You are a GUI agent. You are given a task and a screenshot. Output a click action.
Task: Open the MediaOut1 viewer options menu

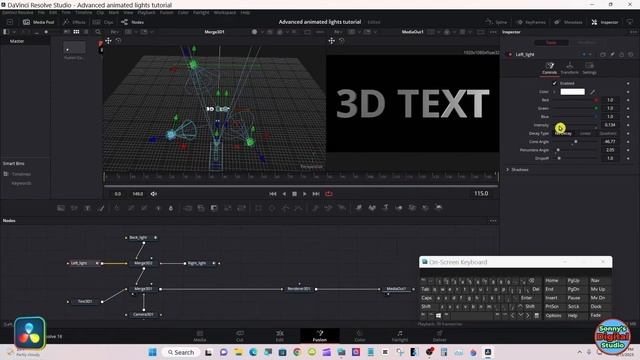pos(493,32)
